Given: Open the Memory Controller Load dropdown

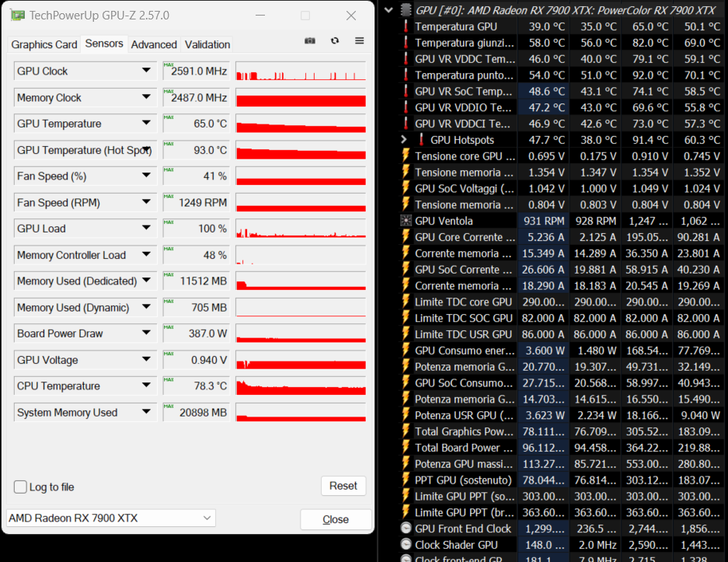Looking at the screenshot, I should pyautogui.click(x=146, y=254).
